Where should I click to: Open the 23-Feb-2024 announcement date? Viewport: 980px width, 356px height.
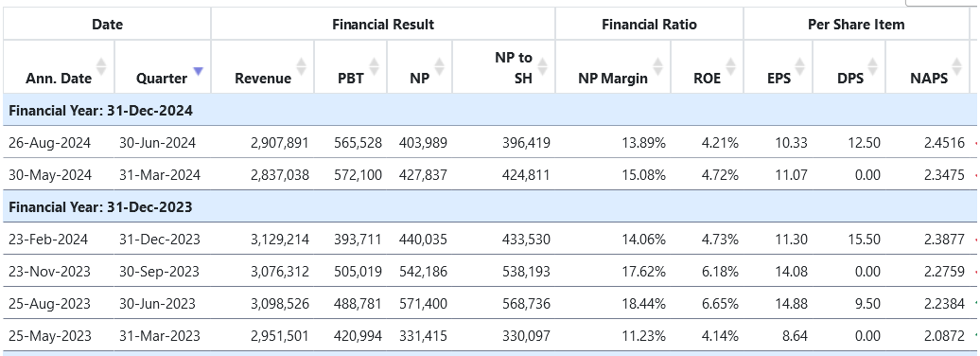[x=48, y=239]
